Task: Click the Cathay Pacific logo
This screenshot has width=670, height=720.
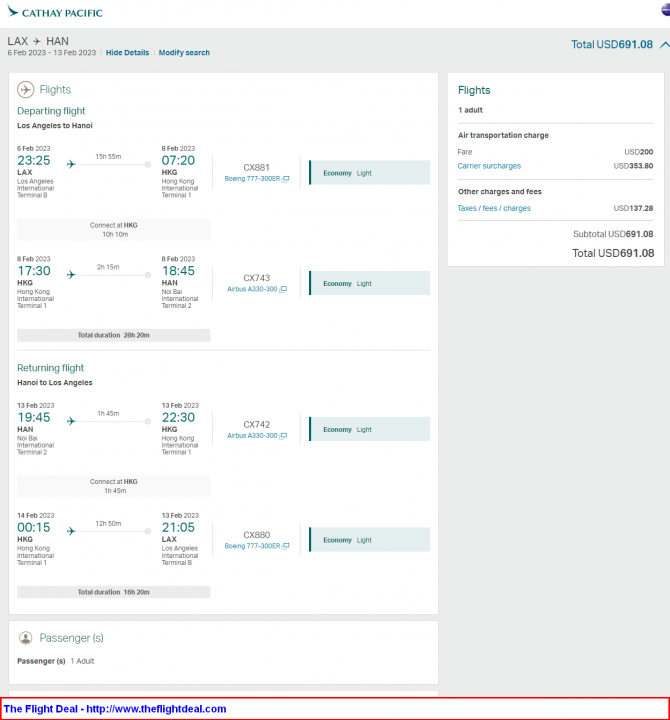Action: (55, 12)
